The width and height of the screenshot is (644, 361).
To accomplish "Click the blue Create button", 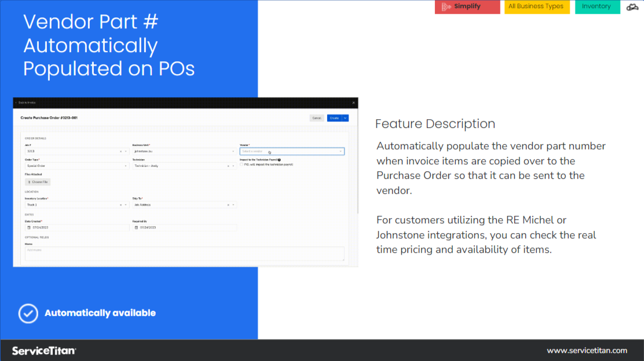I will coord(334,118).
